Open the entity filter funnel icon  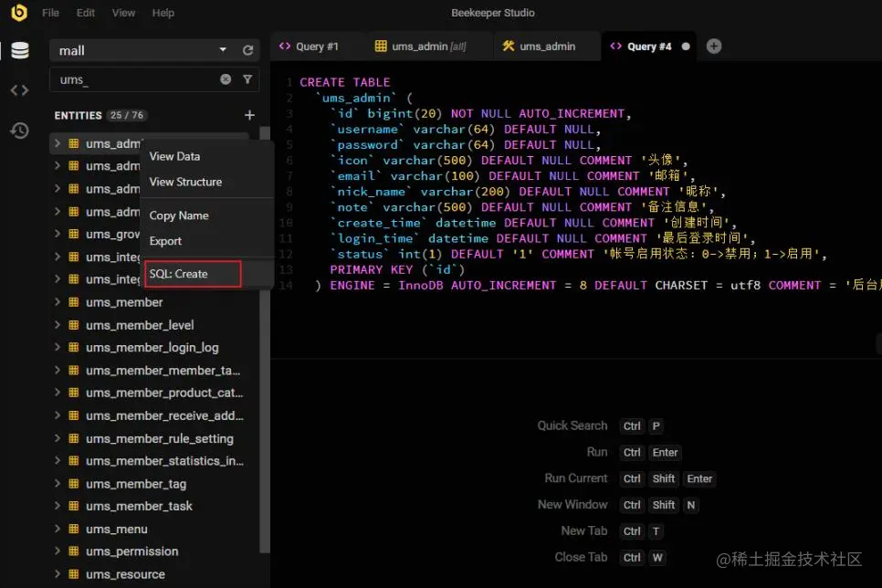247,79
